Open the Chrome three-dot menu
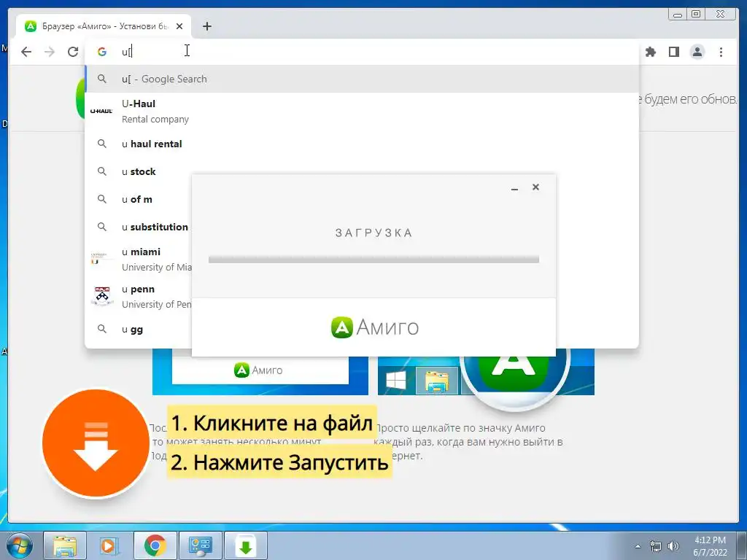 (721, 52)
